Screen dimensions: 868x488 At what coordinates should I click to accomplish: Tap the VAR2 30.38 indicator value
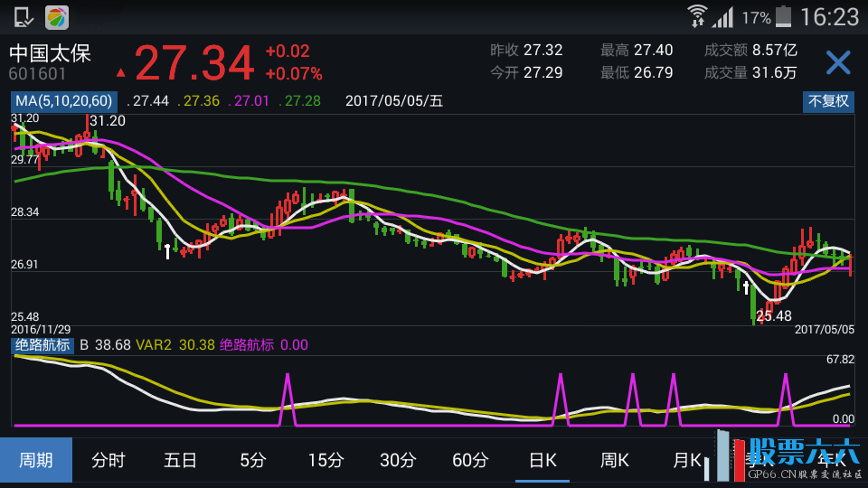(175, 345)
